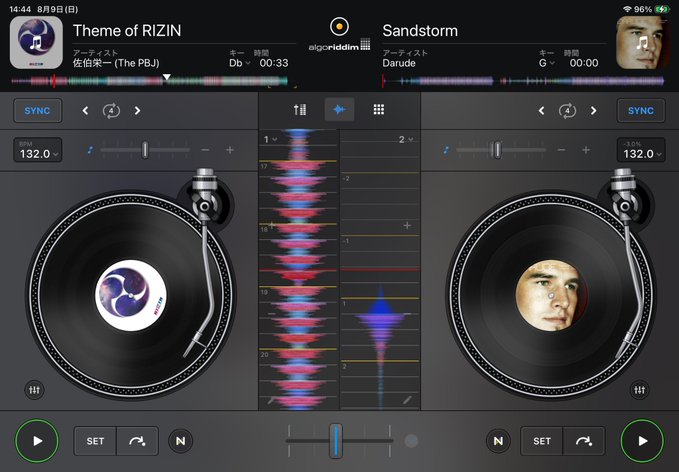Toggle SYNC on the right deck
The height and width of the screenshot is (472, 679).
(x=640, y=110)
